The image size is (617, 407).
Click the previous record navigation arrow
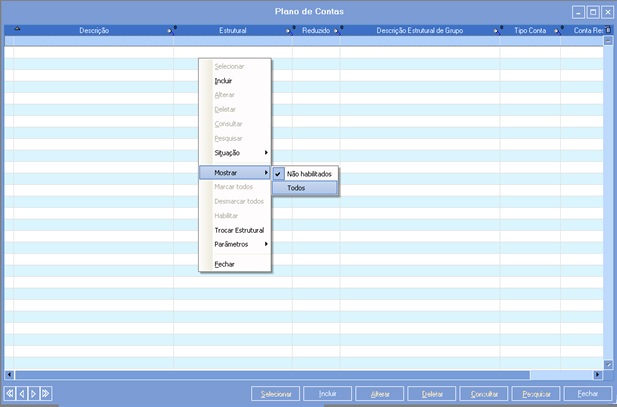22,393
